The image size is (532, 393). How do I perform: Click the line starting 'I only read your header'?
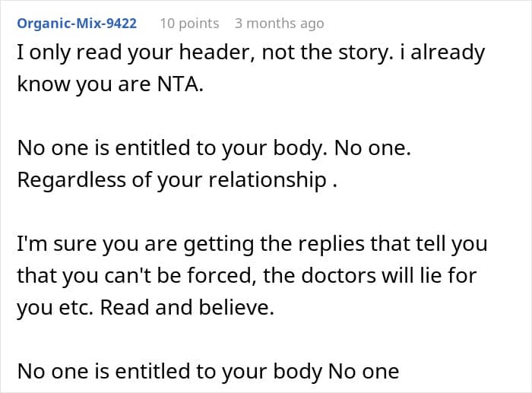coord(251,52)
